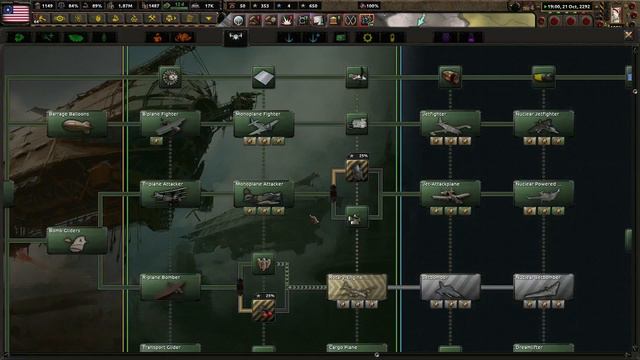The image size is (640, 360).
Task: Open the second purple technology tab
Action: tap(471, 38)
